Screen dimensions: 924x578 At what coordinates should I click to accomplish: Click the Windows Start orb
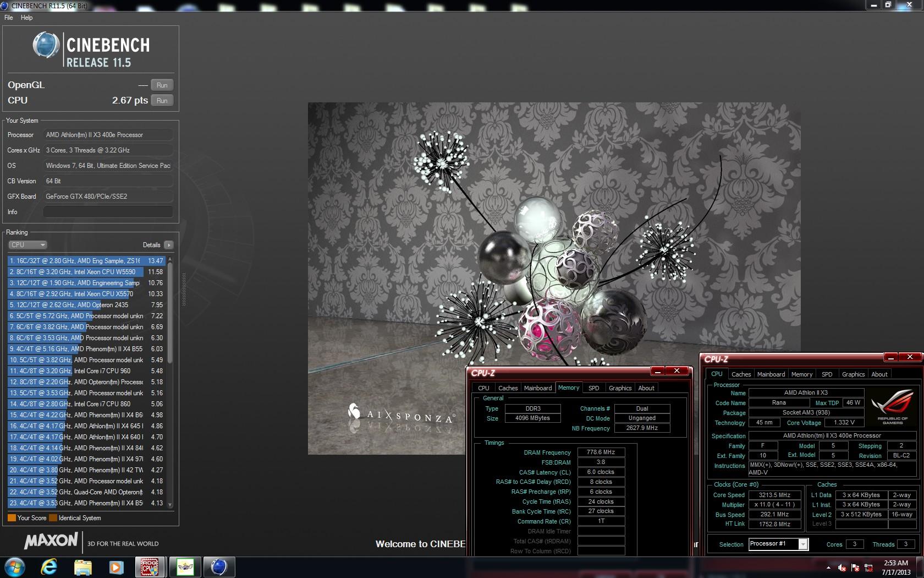(x=15, y=566)
